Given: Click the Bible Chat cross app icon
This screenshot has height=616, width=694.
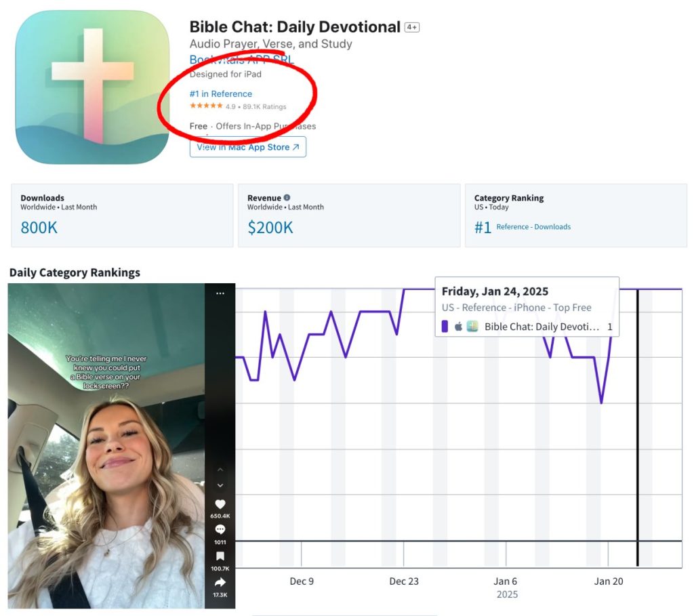Looking at the screenshot, I should (92, 87).
